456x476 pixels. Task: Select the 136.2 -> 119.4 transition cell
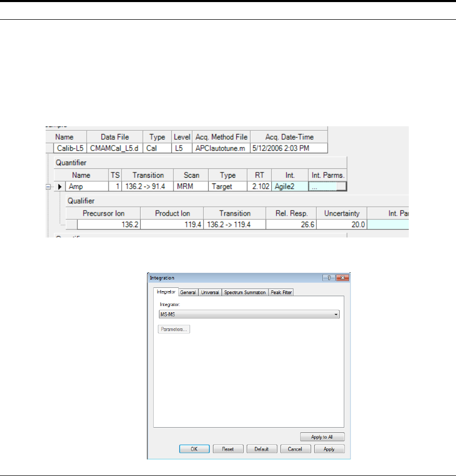click(x=235, y=224)
